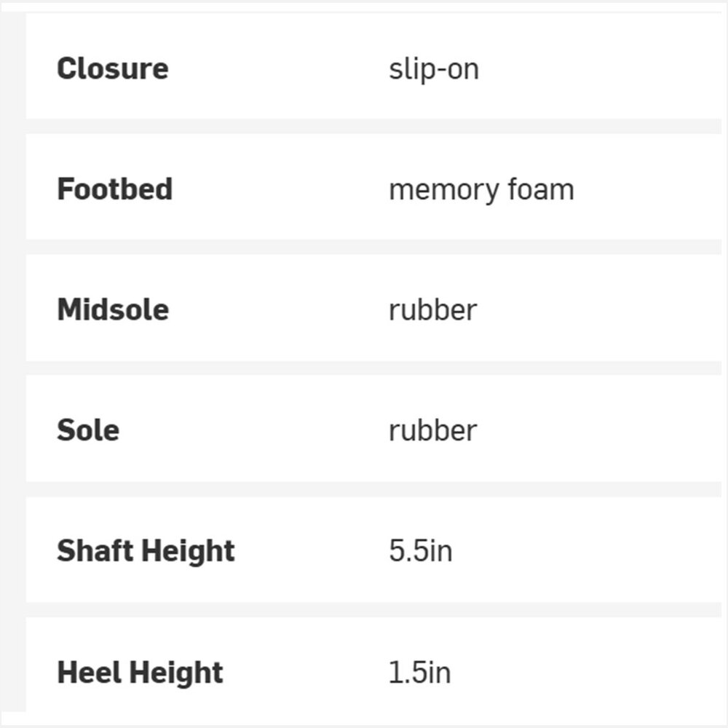This screenshot has width=728, height=728.
Task: Click the Footbed label
Action: click(114, 189)
